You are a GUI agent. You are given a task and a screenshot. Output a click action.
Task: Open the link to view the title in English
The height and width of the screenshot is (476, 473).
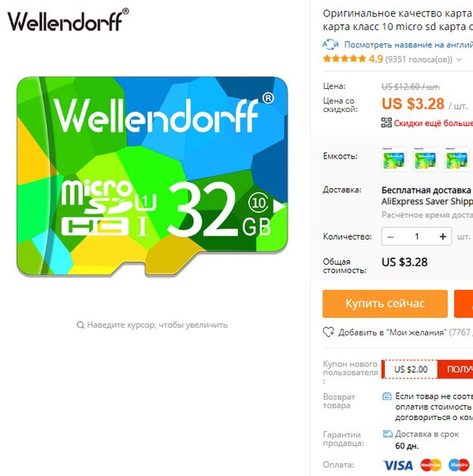pyautogui.click(x=408, y=45)
